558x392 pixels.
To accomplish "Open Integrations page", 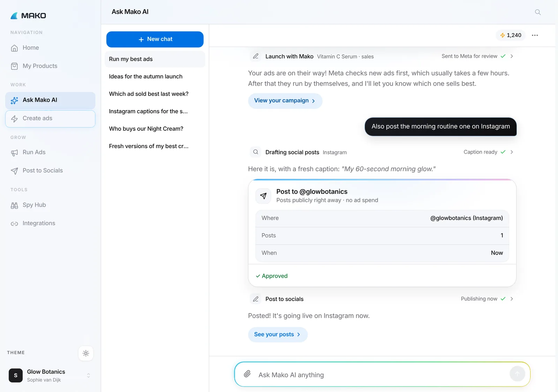I will click(50, 223).
